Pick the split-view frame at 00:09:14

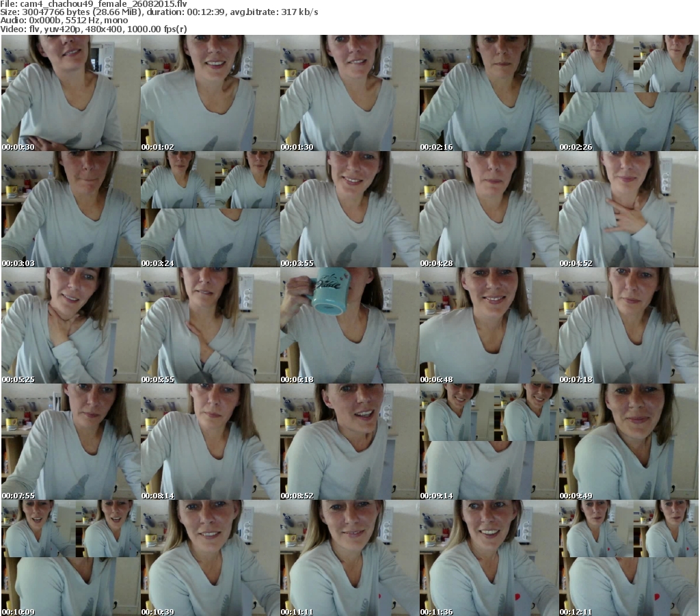[489, 442]
